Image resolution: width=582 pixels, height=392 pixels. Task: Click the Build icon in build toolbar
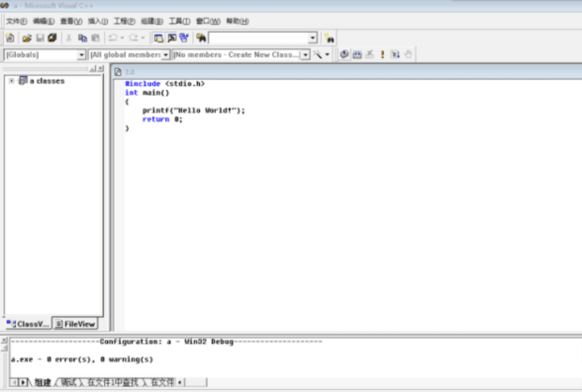tap(357, 55)
